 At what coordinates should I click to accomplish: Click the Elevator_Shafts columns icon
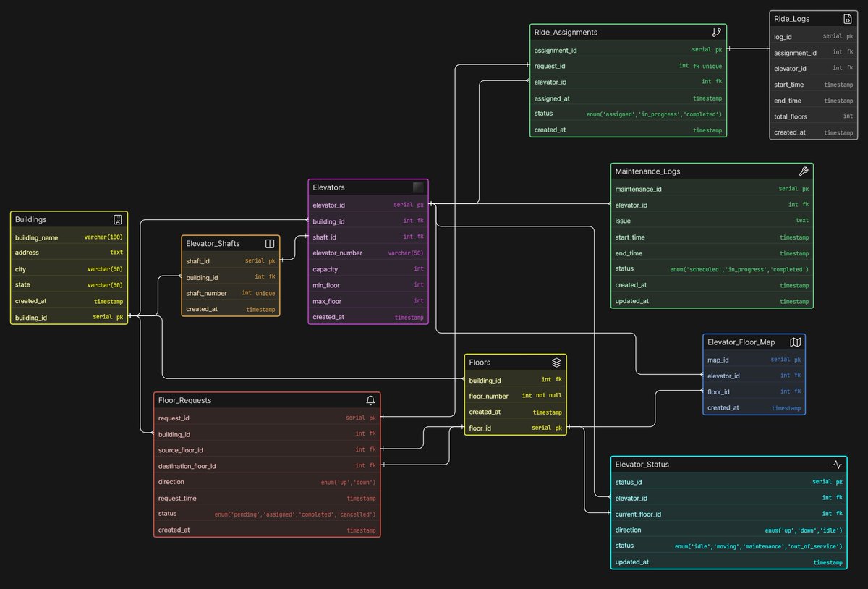pyautogui.click(x=270, y=244)
